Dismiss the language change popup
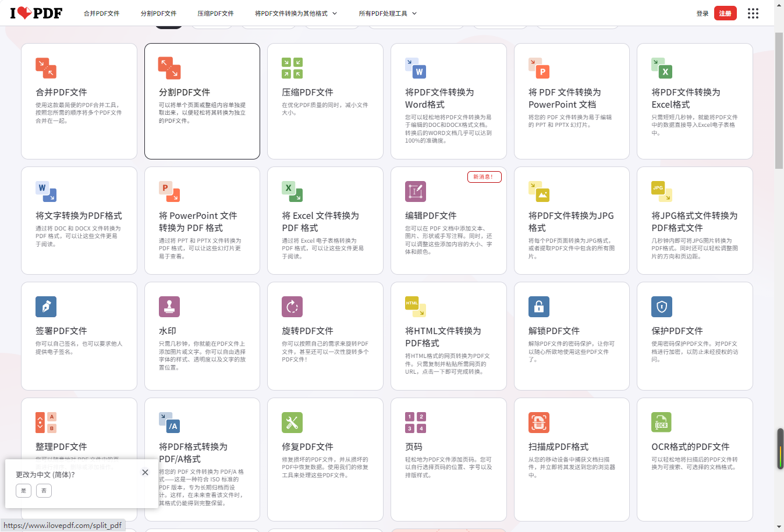Image resolution: width=784 pixels, height=532 pixels. (x=145, y=473)
